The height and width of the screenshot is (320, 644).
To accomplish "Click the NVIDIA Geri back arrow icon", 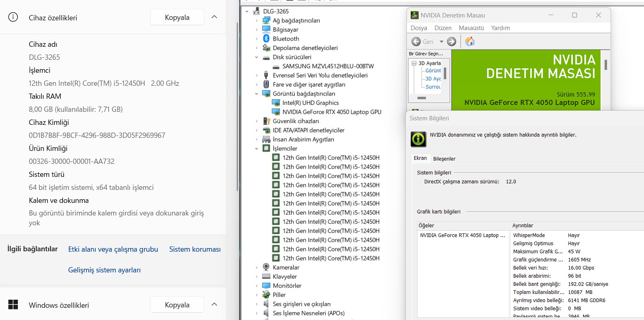I will click(416, 41).
